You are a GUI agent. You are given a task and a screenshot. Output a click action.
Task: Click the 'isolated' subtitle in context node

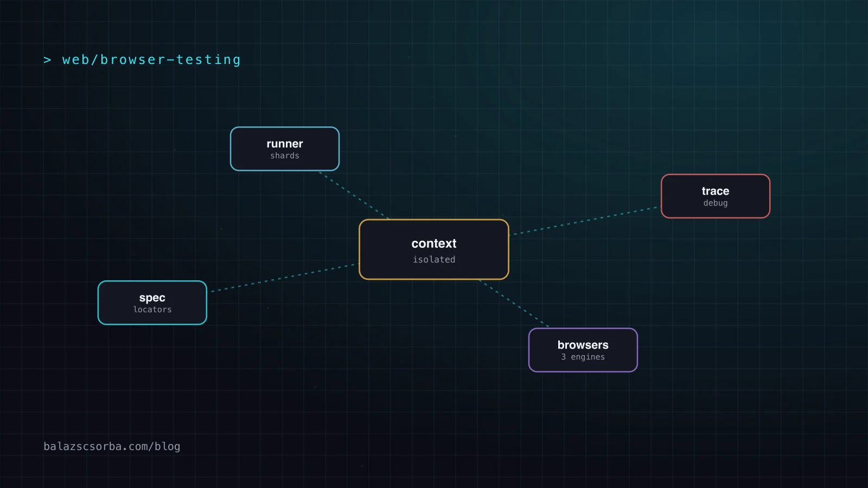[x=434, y=260]
